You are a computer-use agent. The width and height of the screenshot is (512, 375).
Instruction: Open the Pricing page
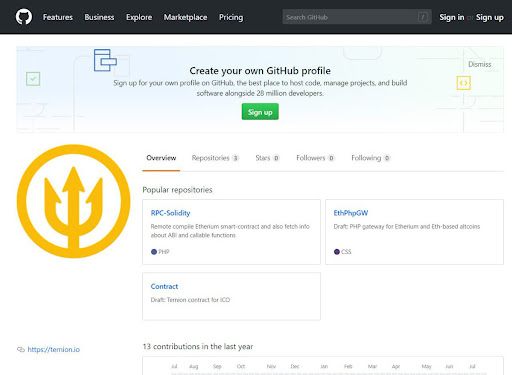[x=231, y=17]
